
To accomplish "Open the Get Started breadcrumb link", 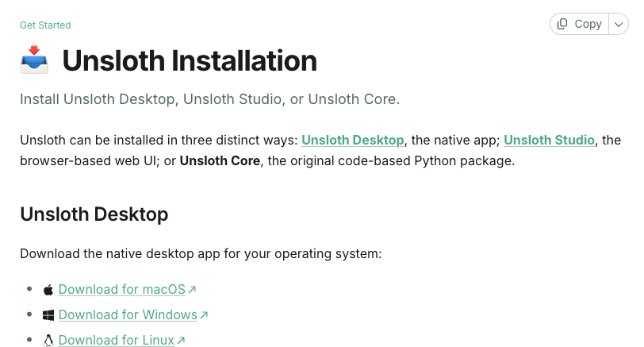I will 45,25.
